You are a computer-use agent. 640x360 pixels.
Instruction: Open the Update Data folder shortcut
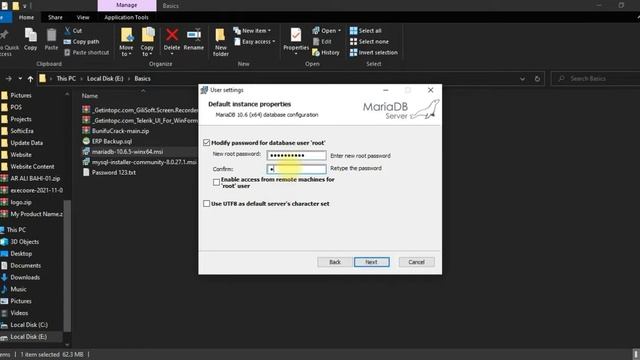(x=22, y=143)
